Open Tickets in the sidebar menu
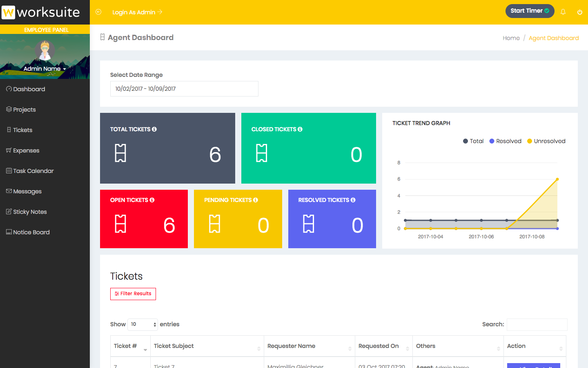Image resolution: width=588 pixels, height=368 pixels. (x=22, y=130)
